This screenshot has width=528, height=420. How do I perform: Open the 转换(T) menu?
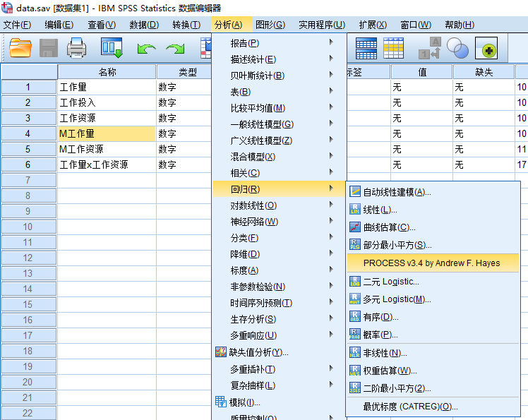pos(186,25)
